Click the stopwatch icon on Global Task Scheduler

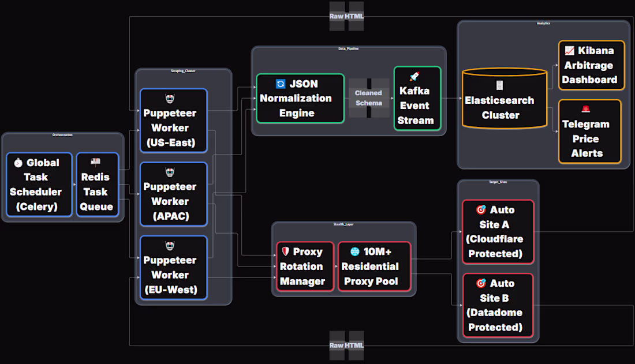(18, 163)
